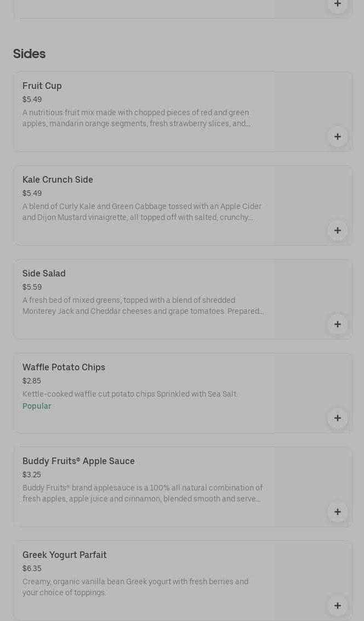Open Kale Crunch Side item title

58,179
